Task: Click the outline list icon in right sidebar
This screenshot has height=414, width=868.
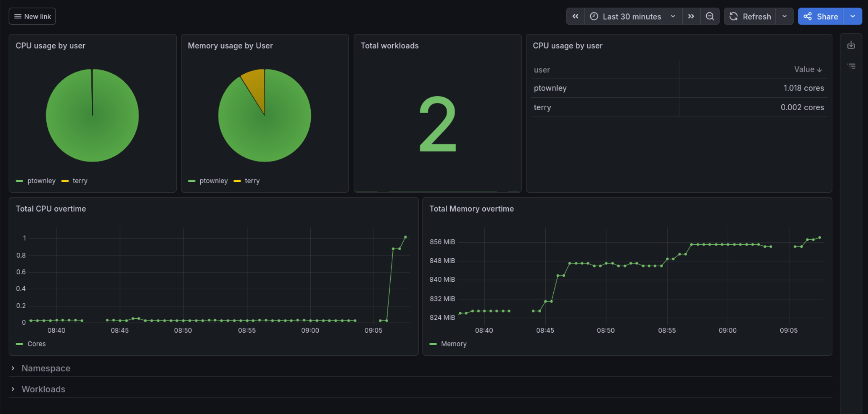Action: [x=851, y=66]
